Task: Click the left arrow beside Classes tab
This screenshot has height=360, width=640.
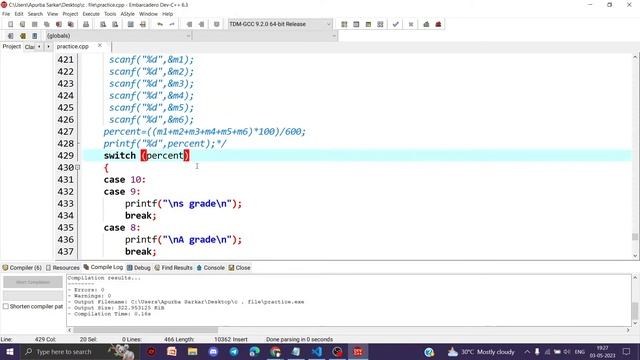Action: click(x=39, y=47)
